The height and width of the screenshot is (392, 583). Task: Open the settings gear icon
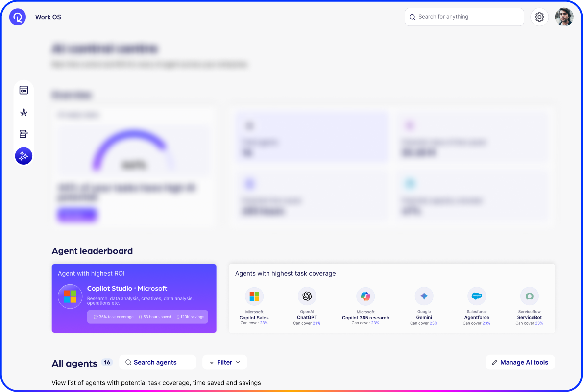pos(539,17)
